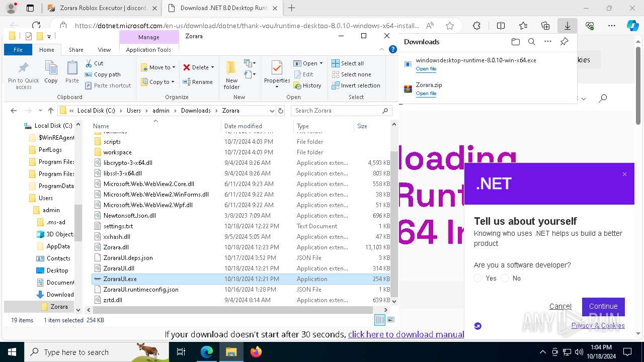Pin the Edge Downloads panel
The width and height of the screenshot is (644, 362).
(x=564, y=42)
